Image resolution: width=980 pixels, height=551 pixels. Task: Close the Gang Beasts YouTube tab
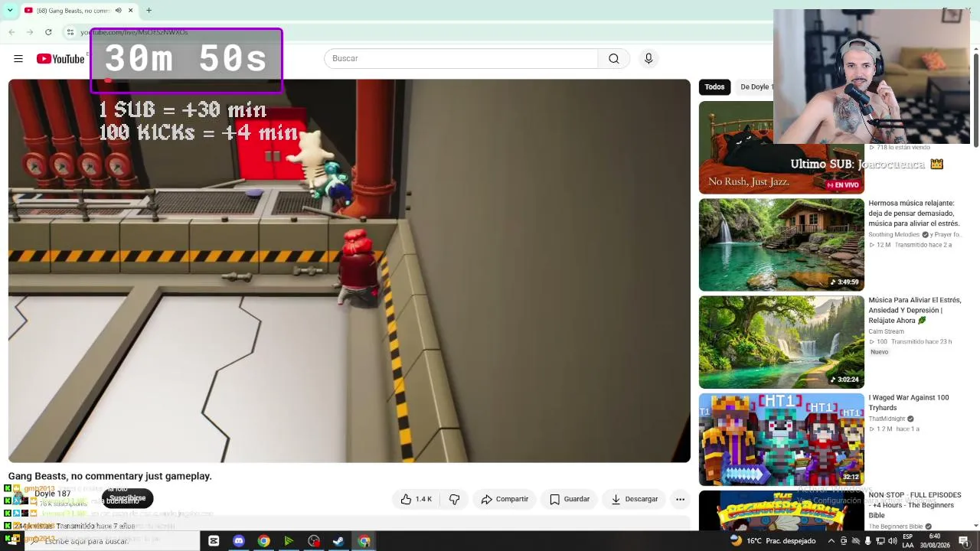[x=131, y=11]
